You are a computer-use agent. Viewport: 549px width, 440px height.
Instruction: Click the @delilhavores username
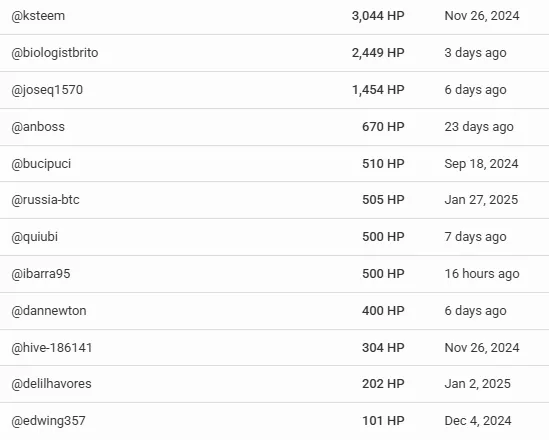(x=51, y=384)
